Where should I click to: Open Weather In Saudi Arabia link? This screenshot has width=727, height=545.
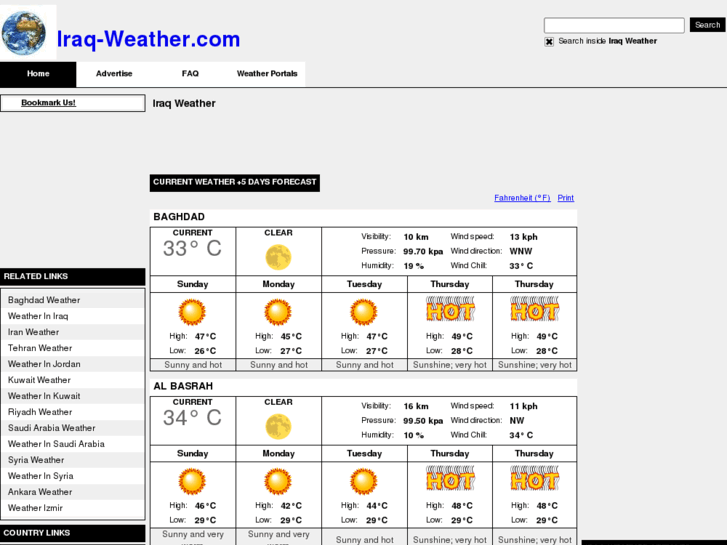point(56,444)
